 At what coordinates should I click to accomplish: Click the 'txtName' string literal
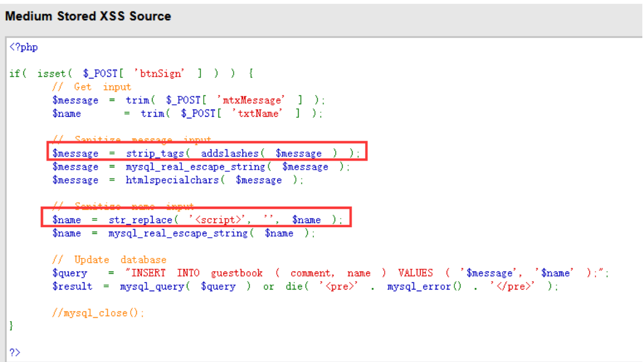pyautogui.click(x=258, y=113)
